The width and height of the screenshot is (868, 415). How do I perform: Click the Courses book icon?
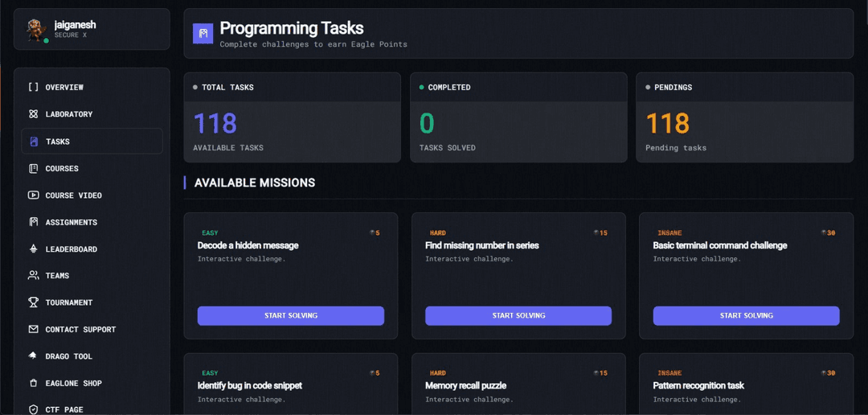33,168
